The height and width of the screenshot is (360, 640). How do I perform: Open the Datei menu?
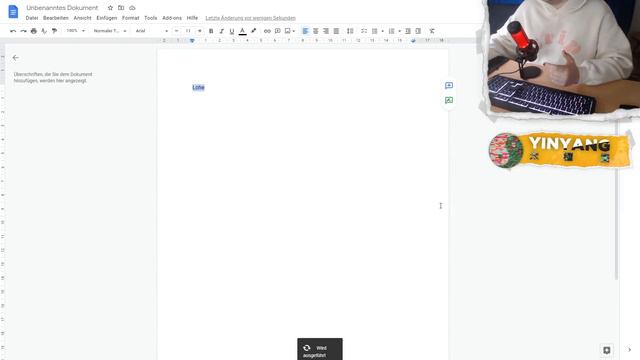pos(32,18)
